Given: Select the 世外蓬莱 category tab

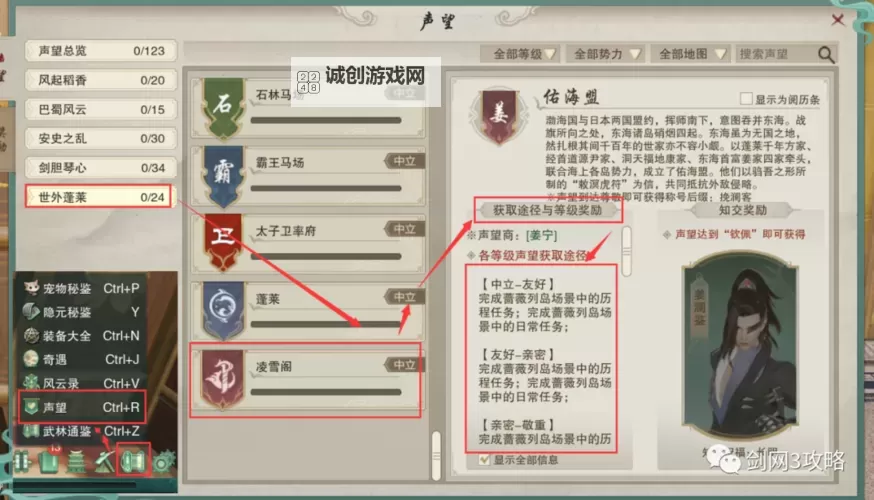Looking at the screenshot, I should pos(98,197).
